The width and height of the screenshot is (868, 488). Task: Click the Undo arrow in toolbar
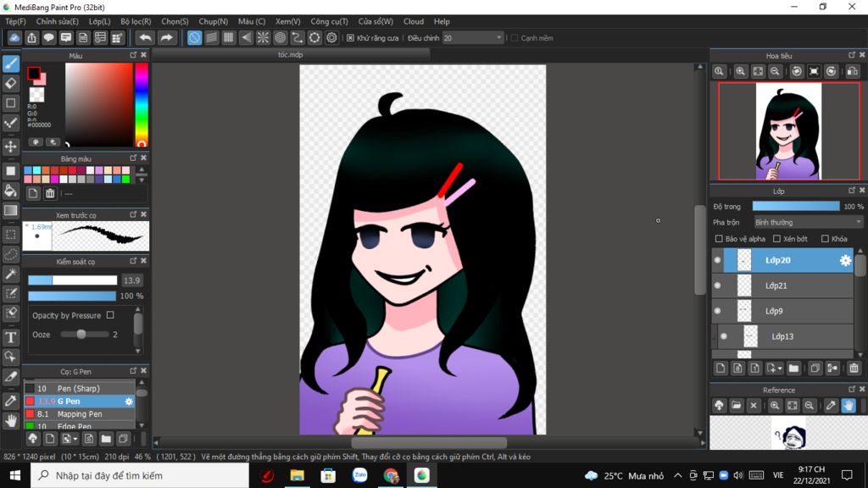[145, 37]
